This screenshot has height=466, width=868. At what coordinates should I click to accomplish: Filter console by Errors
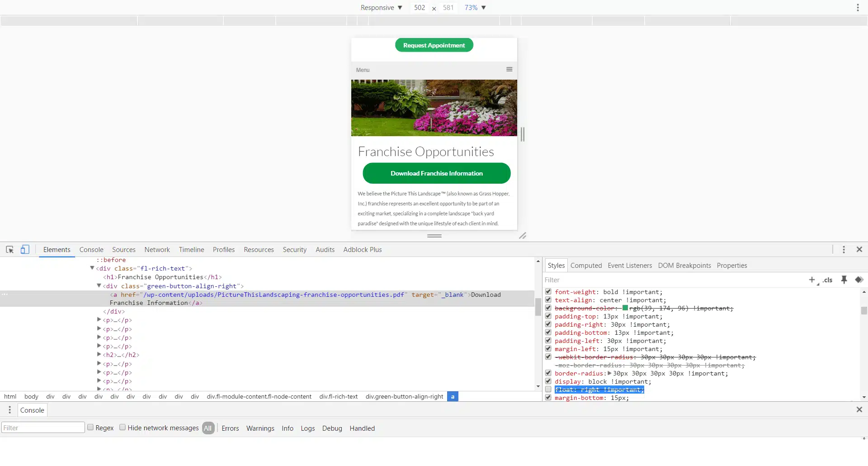[x=230, y=428]
